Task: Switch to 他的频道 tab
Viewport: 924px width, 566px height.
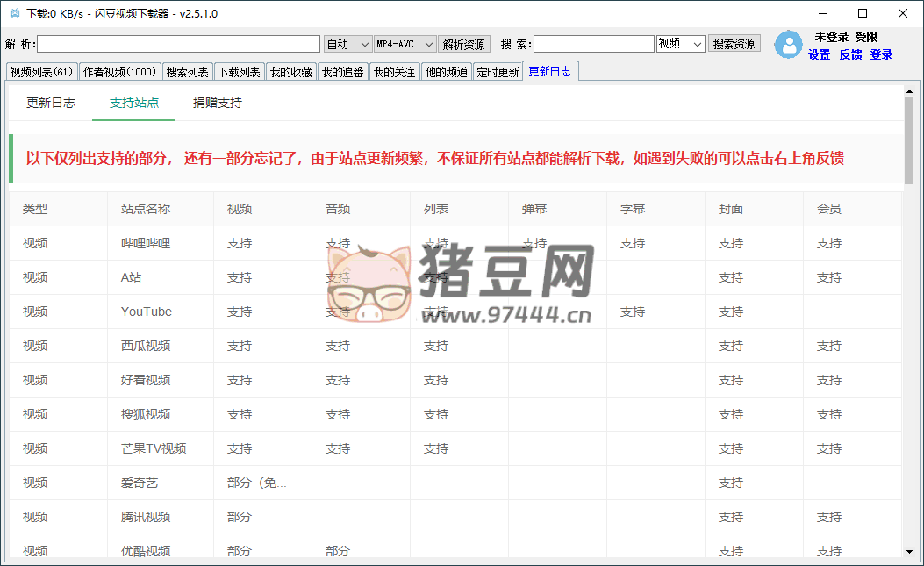Action: tap(446, 72)
